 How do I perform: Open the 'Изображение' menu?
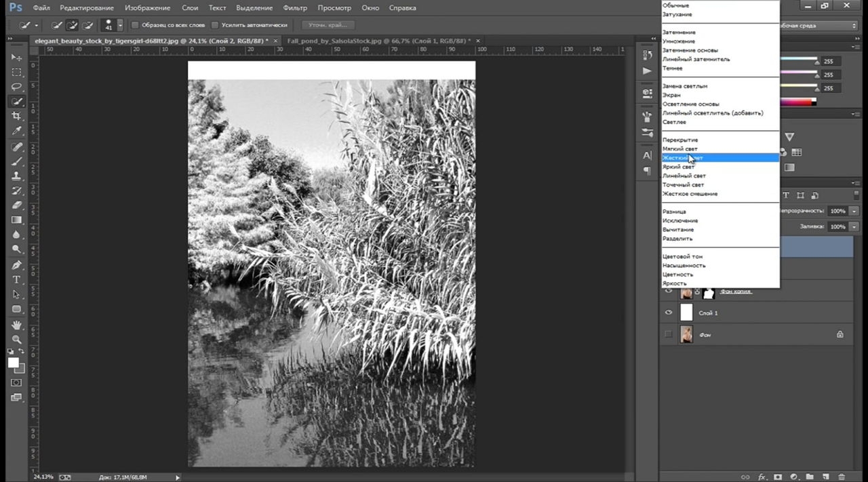pos(147,8)
